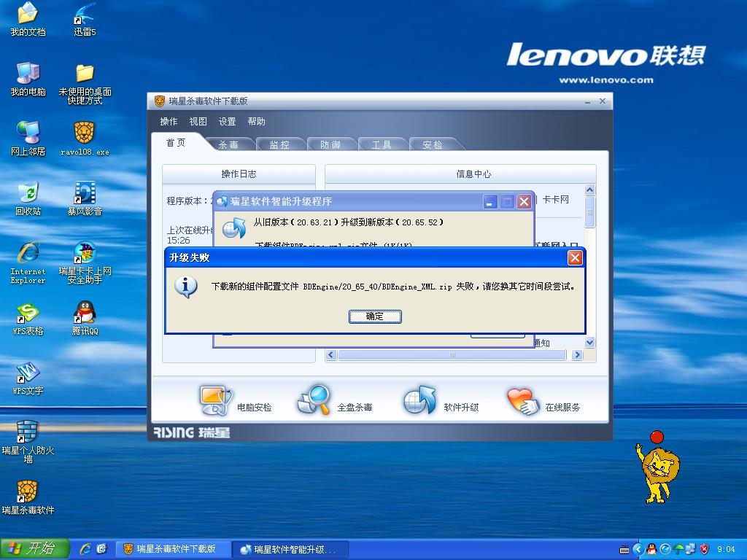
Task: Select the 暴风影音 player shortcut
Action: point(85,198)
